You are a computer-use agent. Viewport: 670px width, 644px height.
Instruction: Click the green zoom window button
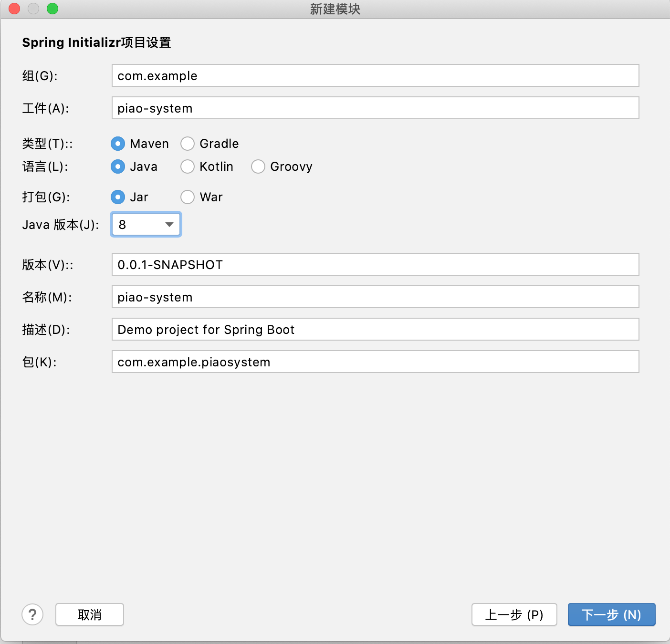pyautogui.click(x=52, y=9)
